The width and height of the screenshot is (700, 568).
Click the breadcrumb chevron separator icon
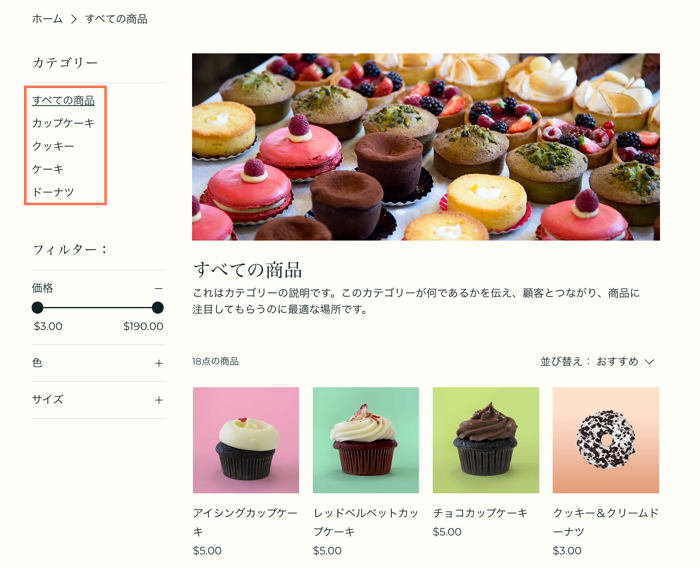coord(73,19)
